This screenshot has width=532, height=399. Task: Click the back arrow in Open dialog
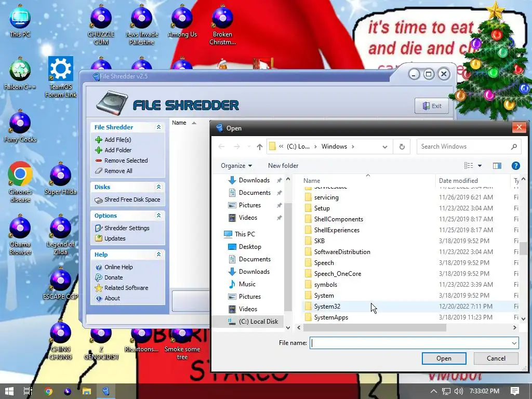pos(221,147)
